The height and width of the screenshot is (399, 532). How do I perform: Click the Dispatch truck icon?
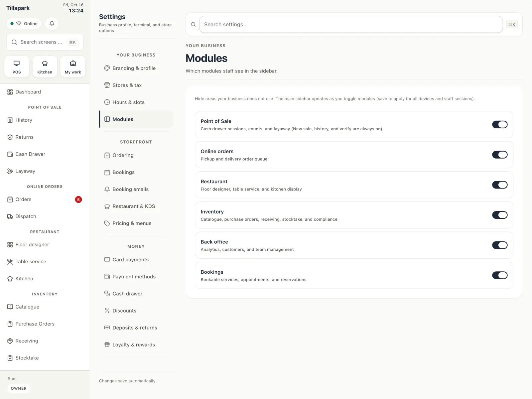10,216
